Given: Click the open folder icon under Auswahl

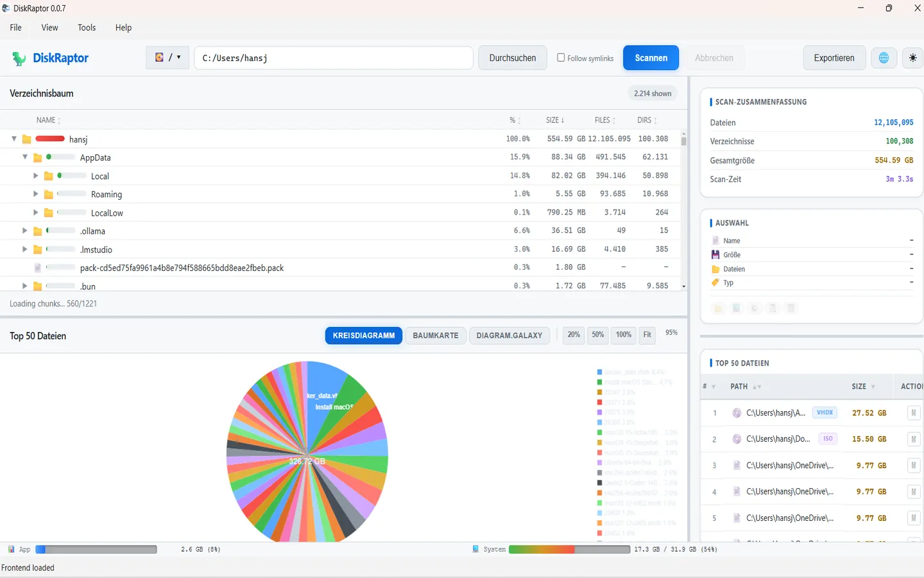Looking at the screenshot, I should point(718,308).
